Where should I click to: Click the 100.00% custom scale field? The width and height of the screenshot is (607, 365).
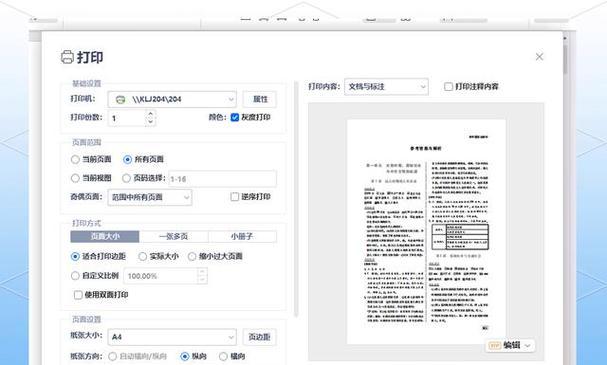click(x=161, y=276)
